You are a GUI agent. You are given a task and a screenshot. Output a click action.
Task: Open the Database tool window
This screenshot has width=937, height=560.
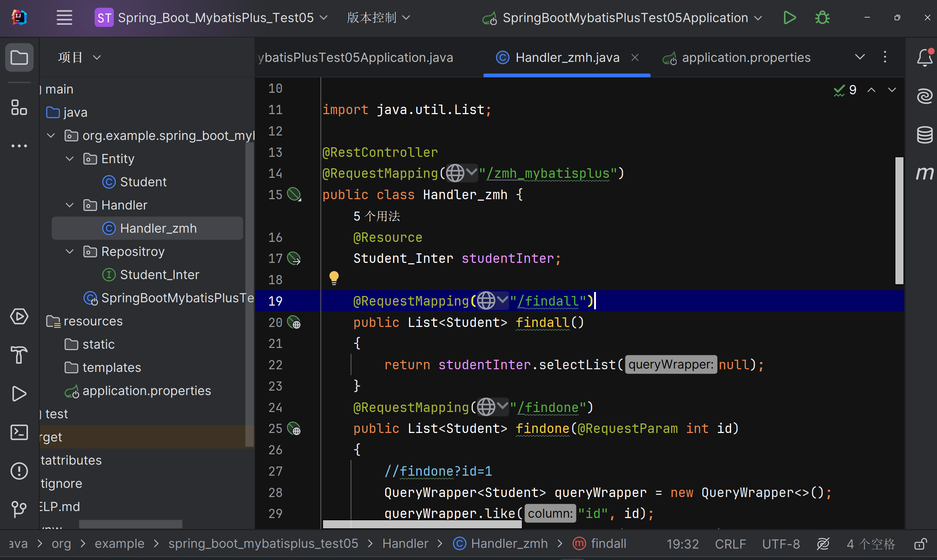[x=924, y=135]
